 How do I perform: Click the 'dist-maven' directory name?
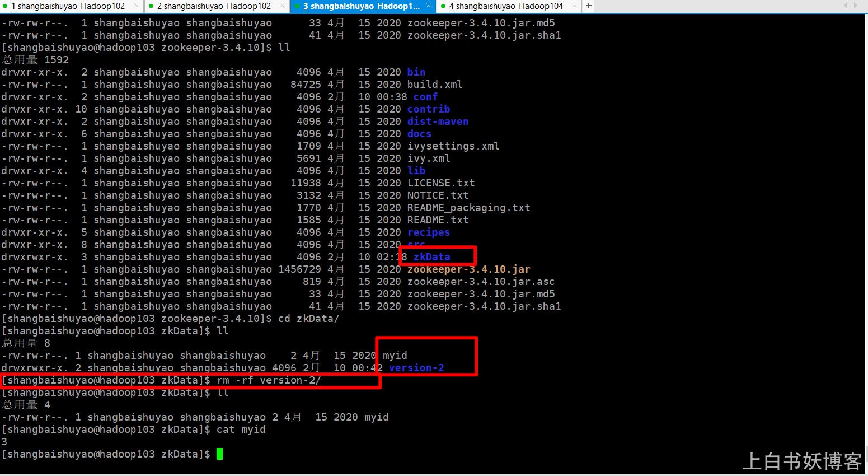point(438,122)
